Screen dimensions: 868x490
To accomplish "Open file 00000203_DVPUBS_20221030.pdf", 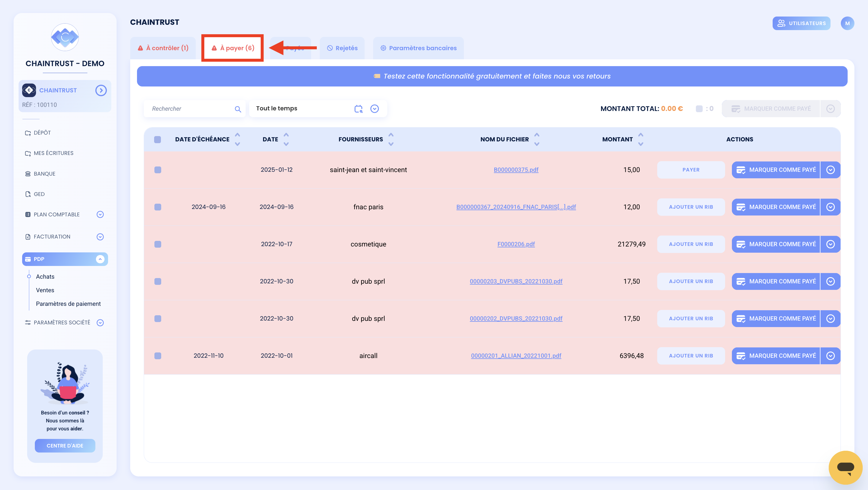I will click(x=516, y=281).
